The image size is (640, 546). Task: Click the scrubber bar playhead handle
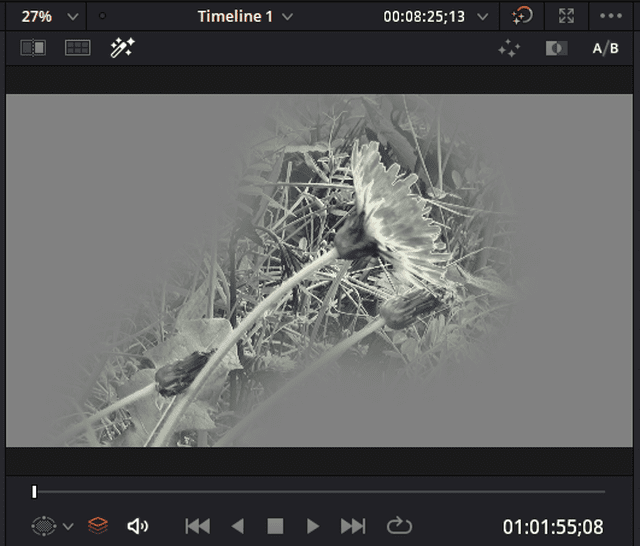pyautogui.click(x=34, y=492)
